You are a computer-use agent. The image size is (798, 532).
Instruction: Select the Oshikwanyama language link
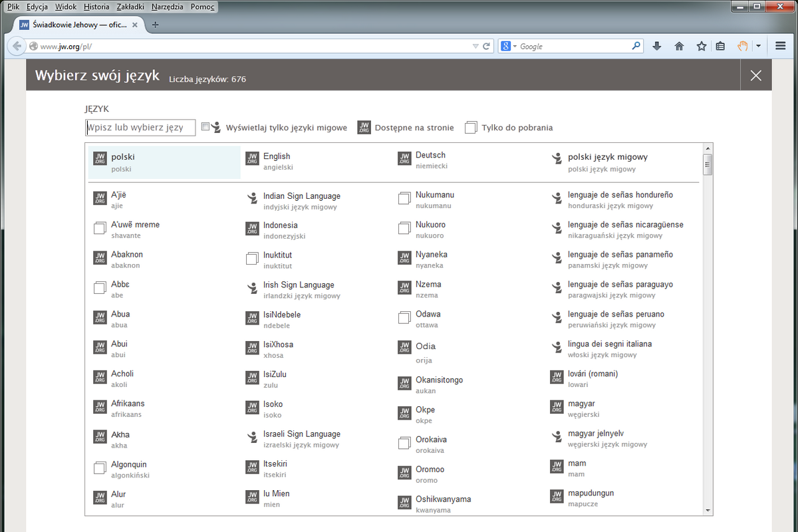pos(444,499)
